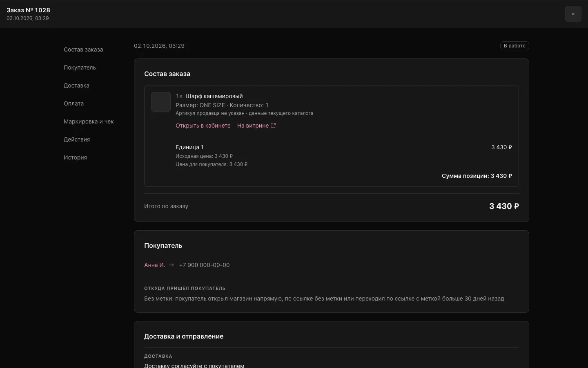
Task: Click Без метки attribution description text
Action: 324,298
